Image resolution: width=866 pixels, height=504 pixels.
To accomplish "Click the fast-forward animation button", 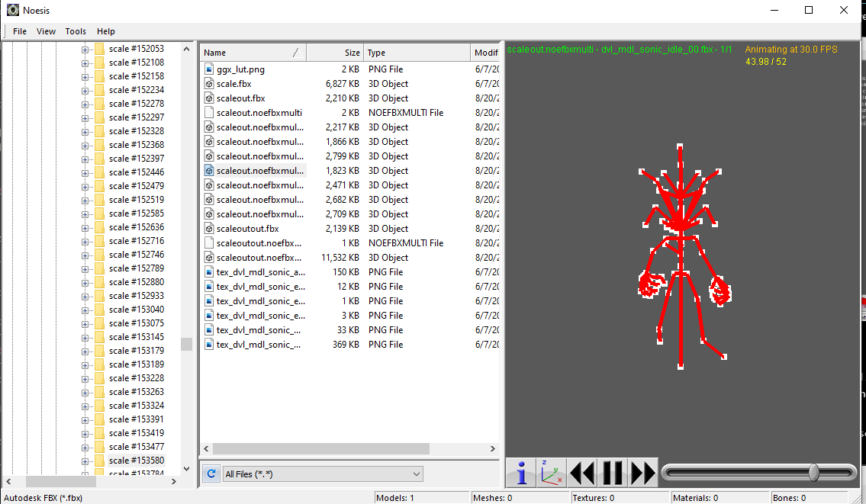I will [642, 473].
